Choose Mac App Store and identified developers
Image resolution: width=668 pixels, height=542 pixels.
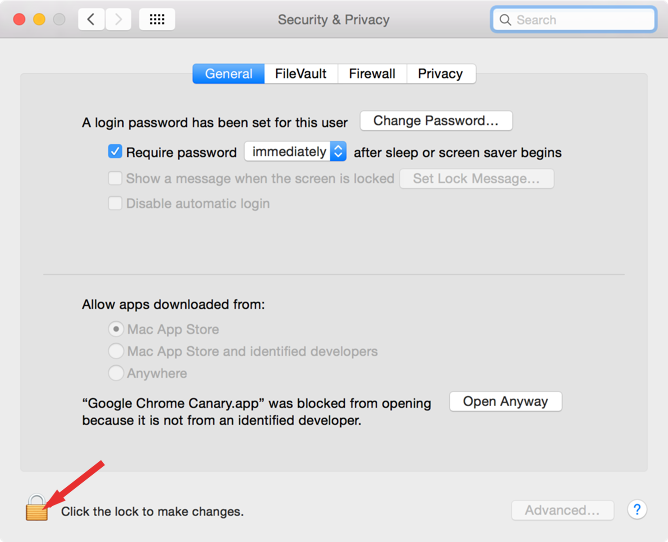click(x=116, y=351)
